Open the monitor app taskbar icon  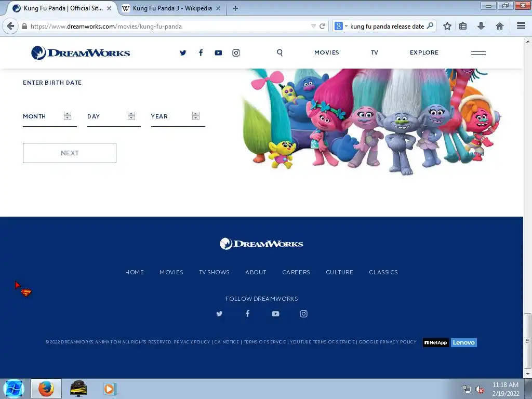click(78, 389)
